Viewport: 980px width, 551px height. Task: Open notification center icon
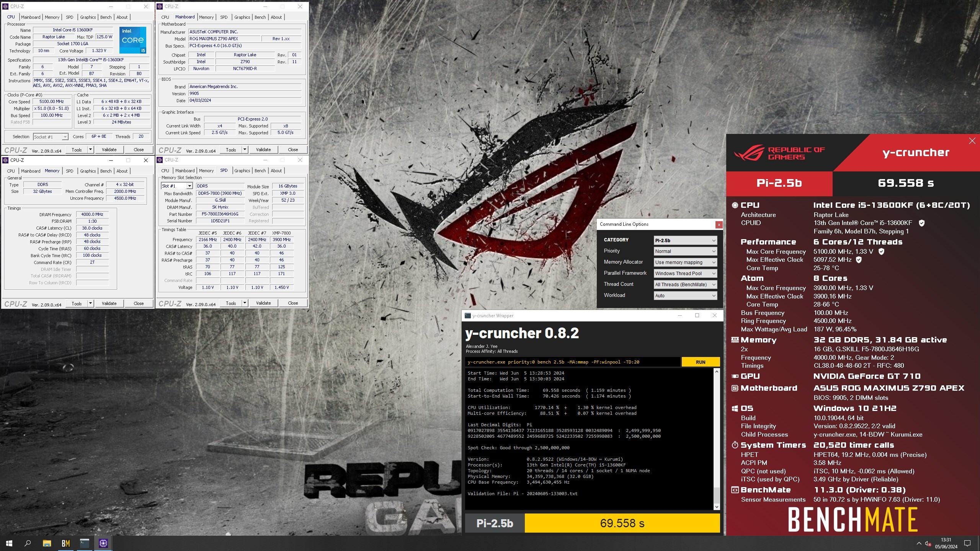(x=967, y=543)
